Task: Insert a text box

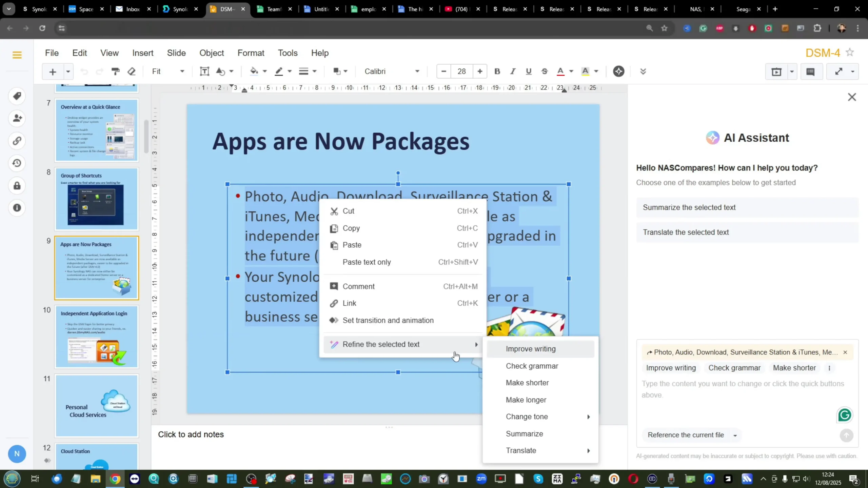Action: click(204, 72)
